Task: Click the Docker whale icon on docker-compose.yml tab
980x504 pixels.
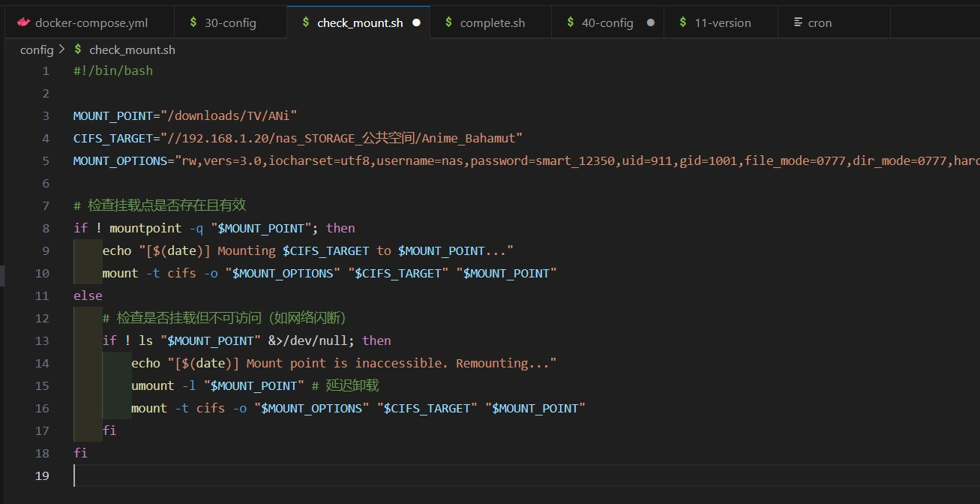Action: pyautogui.click(x=23, y=22)
